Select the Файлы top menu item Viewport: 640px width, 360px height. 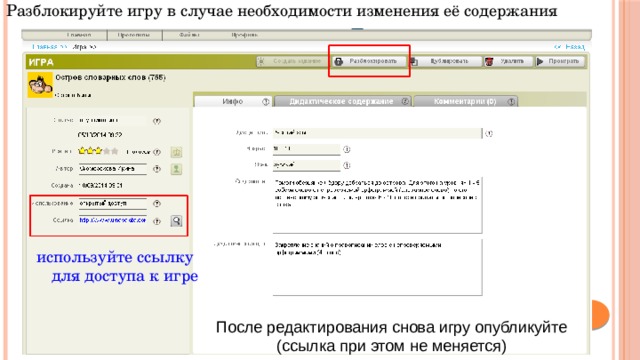click(189, 35)
